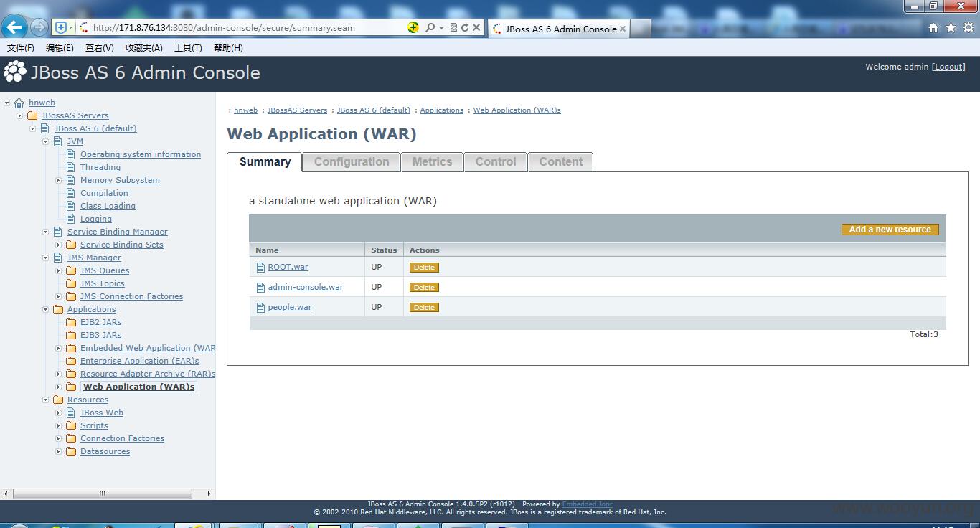Click the file icon beside admin-console.war
Screen dimensions: 980x528
[261, 288]
